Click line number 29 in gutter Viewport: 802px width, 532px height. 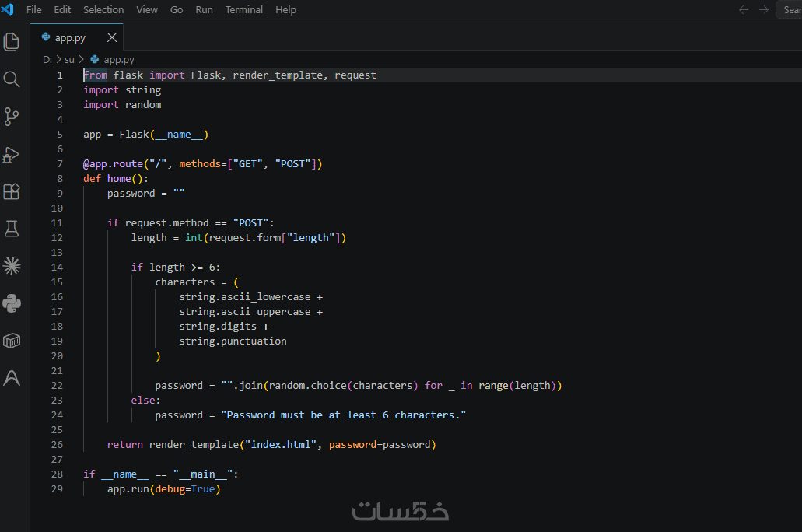tap(57, 488)
